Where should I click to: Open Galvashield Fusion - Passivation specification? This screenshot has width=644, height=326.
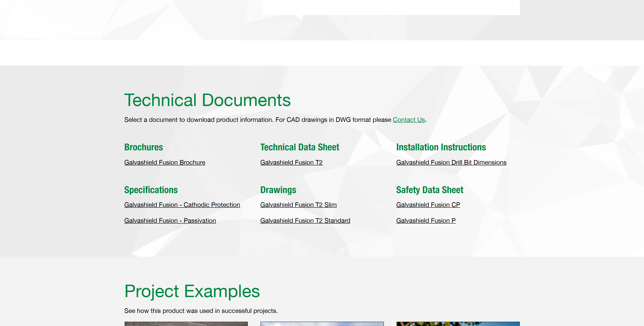tap(170, 221)
